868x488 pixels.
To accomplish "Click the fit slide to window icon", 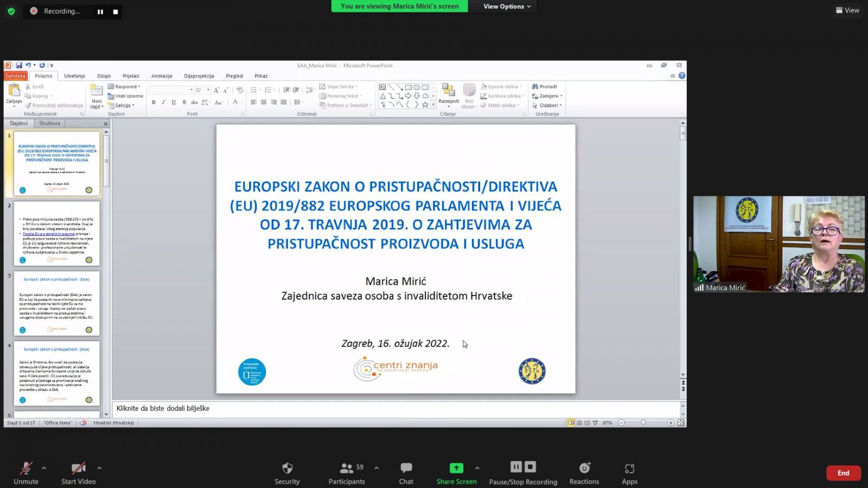I will coord(681,422).
